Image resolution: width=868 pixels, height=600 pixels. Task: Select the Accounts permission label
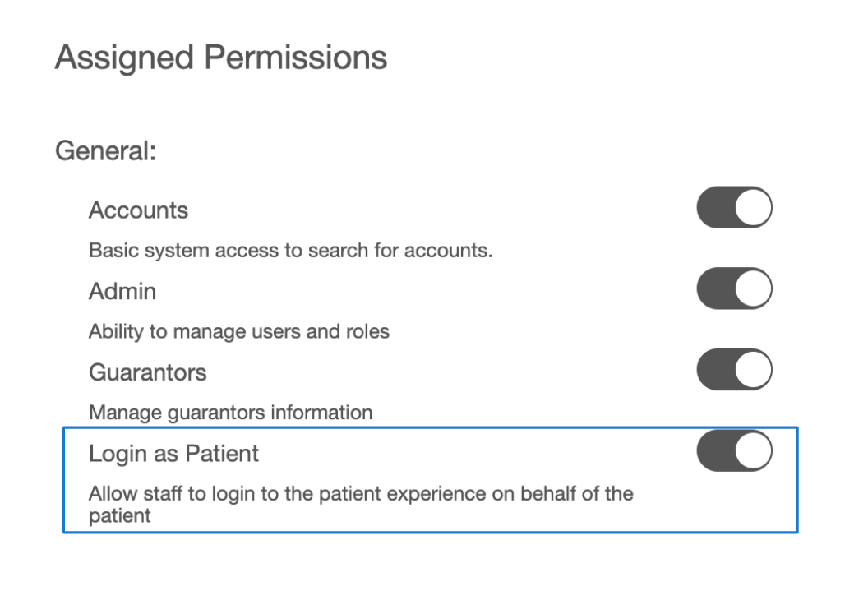[x=138, y=210]
